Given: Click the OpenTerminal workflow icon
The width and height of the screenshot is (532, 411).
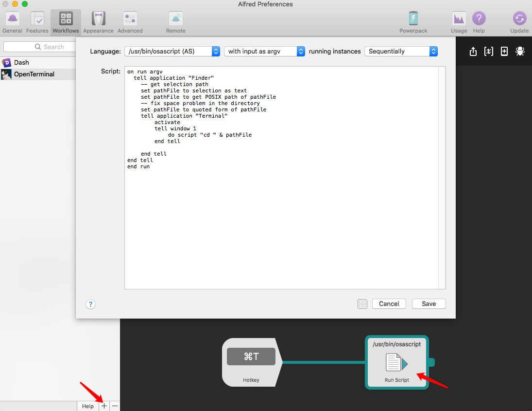Looking at the screenshot, I should [6, 74].
